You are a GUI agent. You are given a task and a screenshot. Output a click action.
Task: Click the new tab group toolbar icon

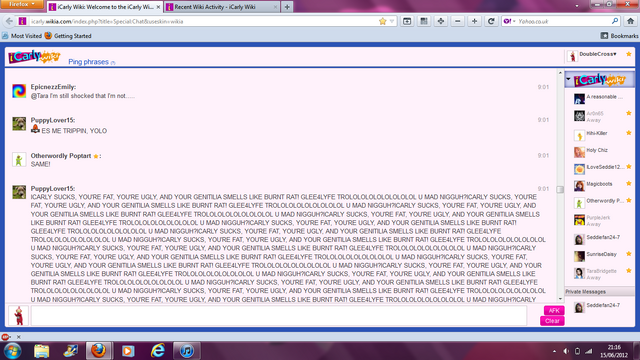click(407, 21)
